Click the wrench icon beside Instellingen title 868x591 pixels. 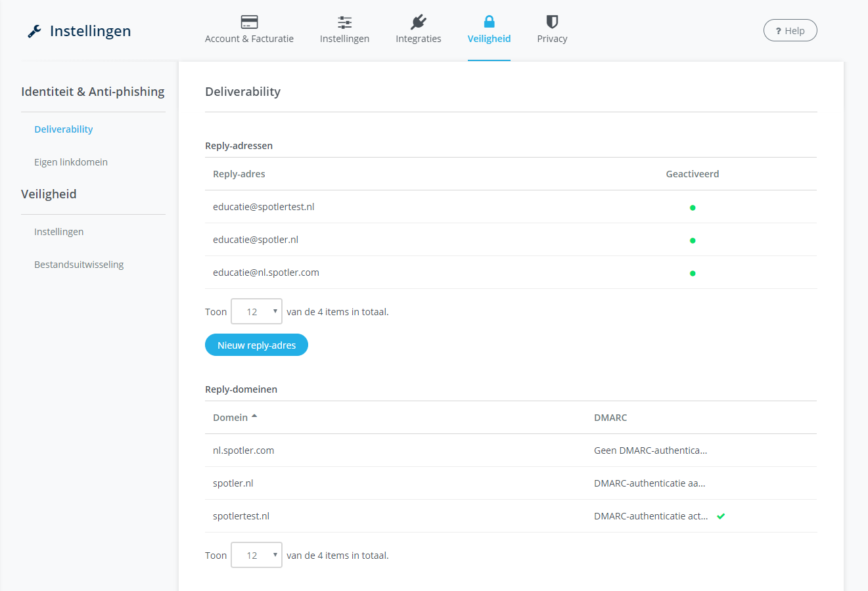(x=34, y=31)
